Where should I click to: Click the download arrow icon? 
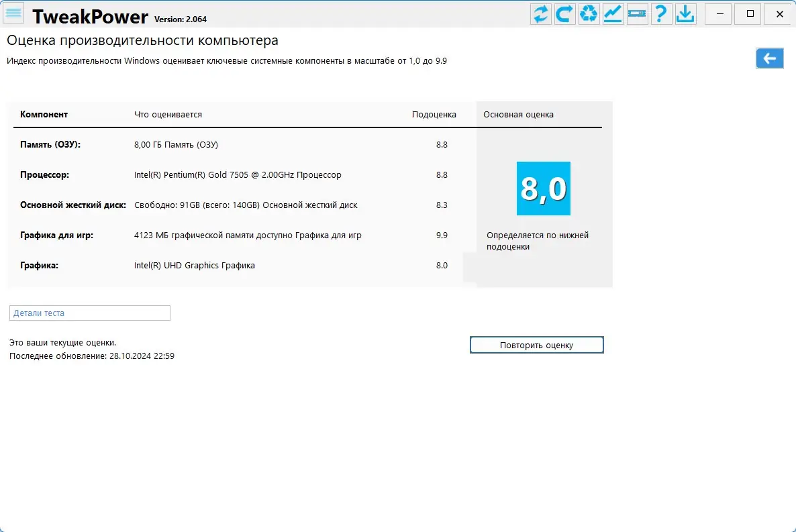[x=685, y=13]
